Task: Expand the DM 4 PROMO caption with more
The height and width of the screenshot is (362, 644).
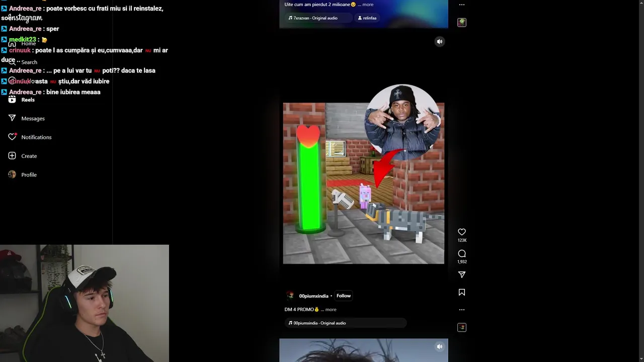Action: coord(331,310)
